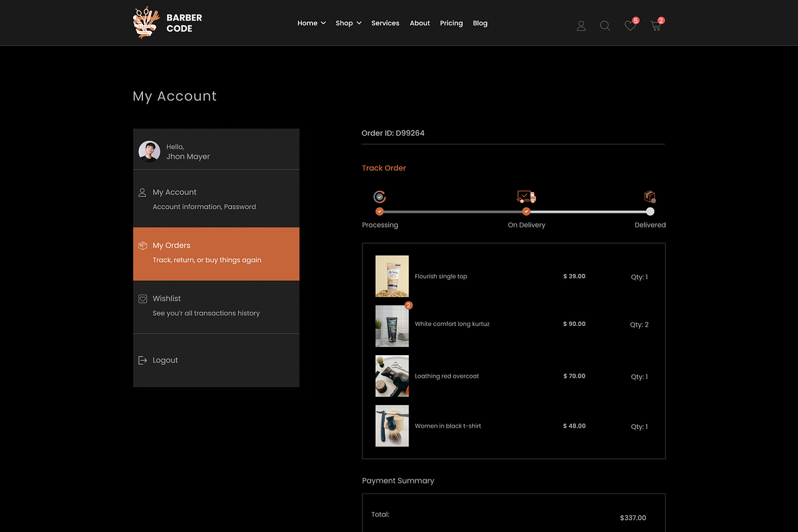
Task: Click the Delivered label
Action: (x=650, y=225)
